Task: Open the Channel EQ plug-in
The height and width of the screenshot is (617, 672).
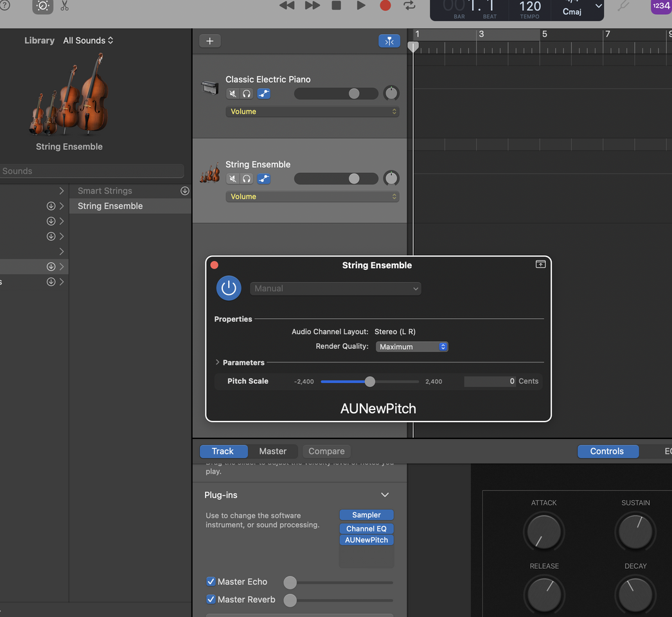Action: point(366,529)
